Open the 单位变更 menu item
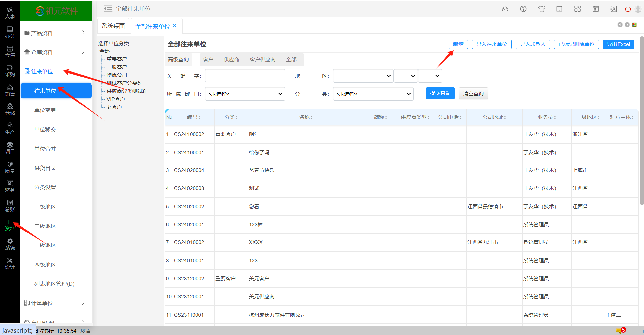The height and width of the screenshot is (335, 644). (45, 110)
